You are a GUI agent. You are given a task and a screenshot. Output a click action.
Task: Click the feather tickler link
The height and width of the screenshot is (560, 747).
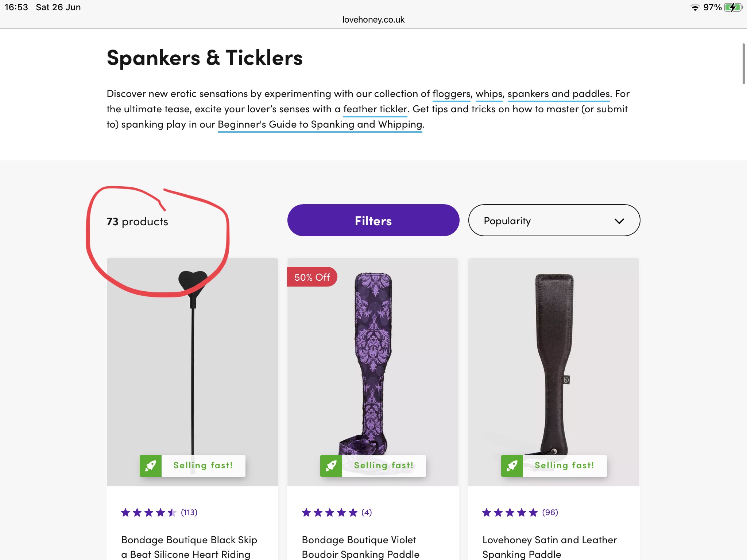click(x=375, y=109)
